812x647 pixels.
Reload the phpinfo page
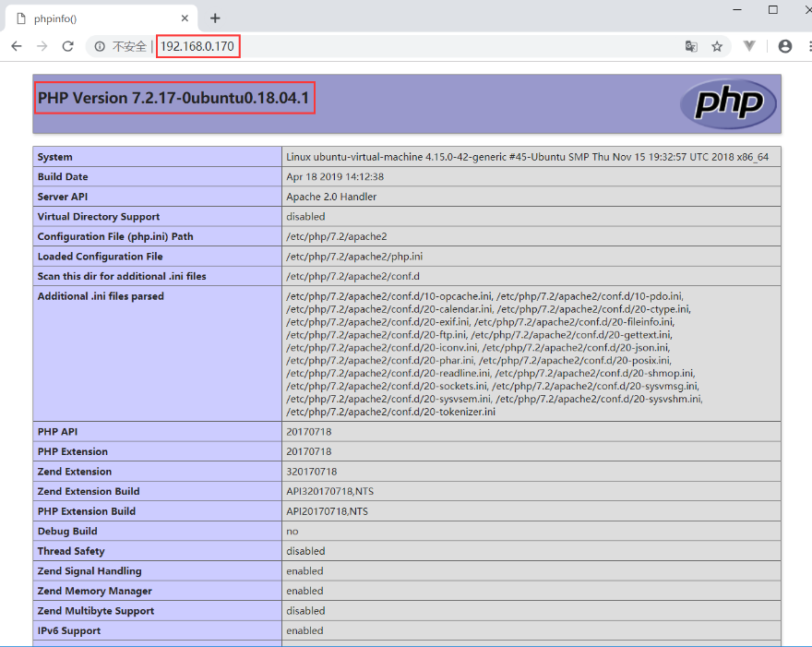(x=68, y=46)
